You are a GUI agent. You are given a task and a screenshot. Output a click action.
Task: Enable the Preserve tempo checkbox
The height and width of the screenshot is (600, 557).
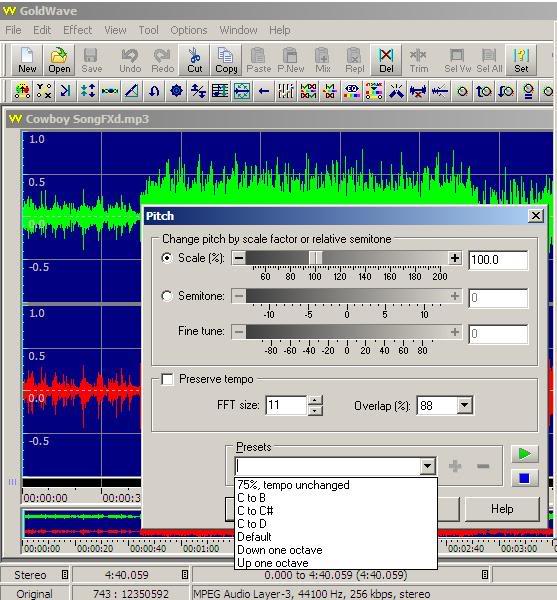point(167,379)
